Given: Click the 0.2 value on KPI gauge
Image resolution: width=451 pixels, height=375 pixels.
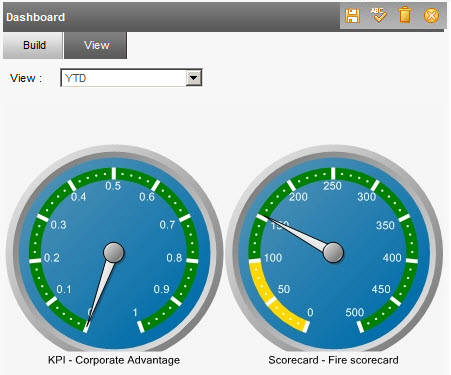Looking at the screenshot, I should point(52,258).
